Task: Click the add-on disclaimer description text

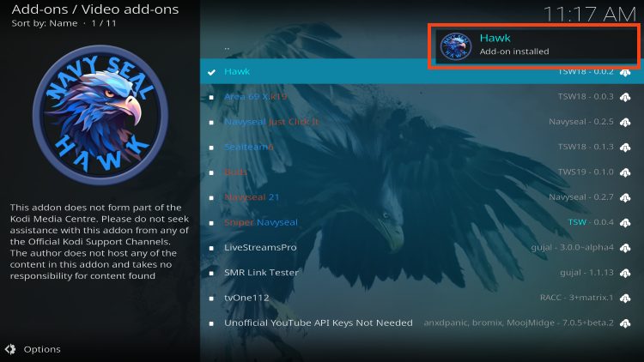Action: 99,242
